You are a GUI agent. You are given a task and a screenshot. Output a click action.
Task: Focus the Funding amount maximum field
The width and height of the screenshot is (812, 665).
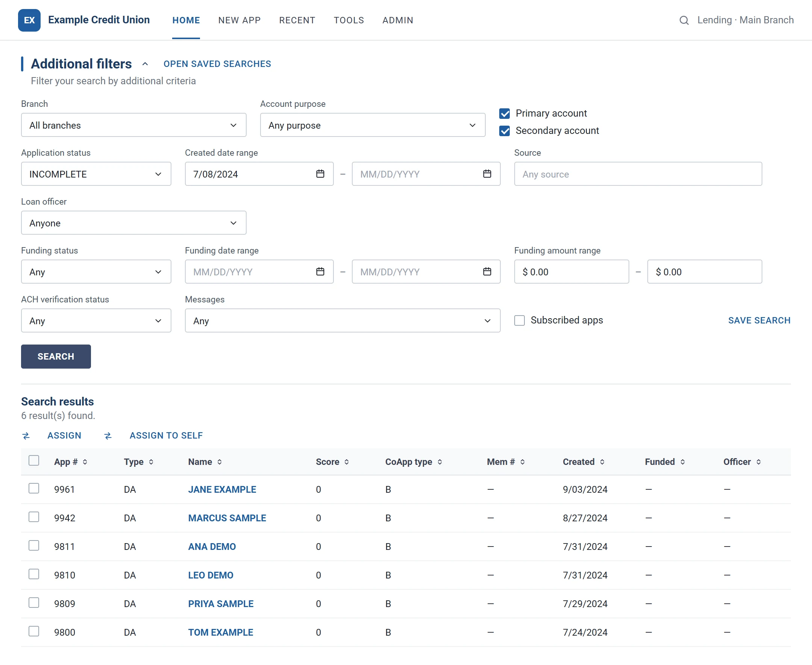pyautogui.click(x=705, y=272)
